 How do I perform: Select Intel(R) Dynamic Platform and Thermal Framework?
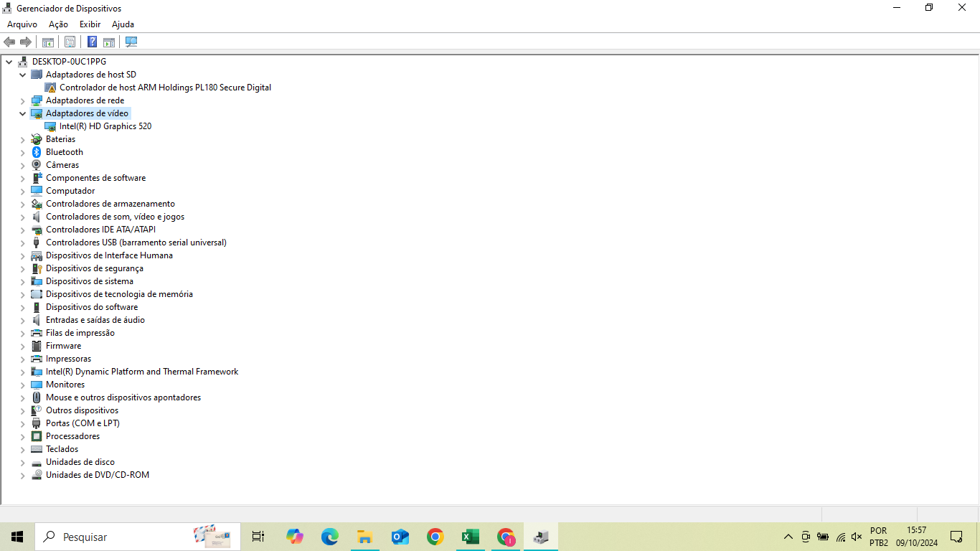tap(142, 372)
